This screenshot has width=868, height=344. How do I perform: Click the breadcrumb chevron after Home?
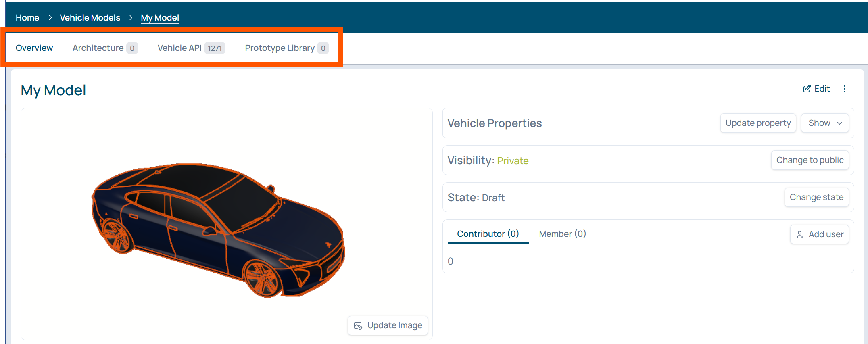[50, 18]
